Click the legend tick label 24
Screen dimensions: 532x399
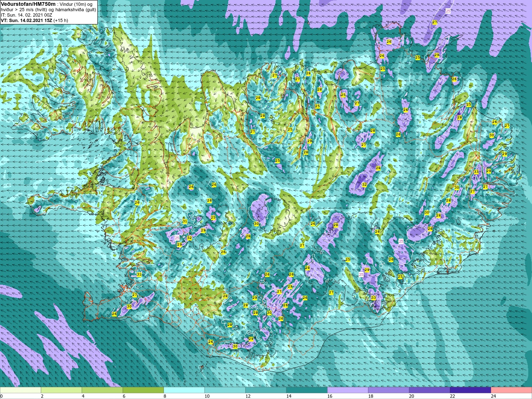tap(494, 396)
